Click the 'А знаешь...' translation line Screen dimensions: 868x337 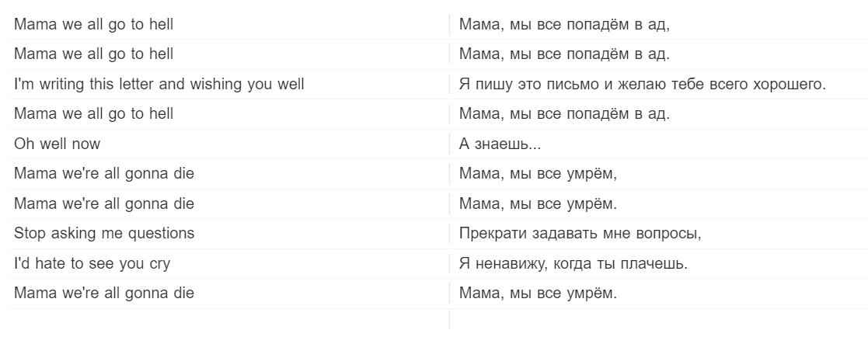(x=500, y=144)
